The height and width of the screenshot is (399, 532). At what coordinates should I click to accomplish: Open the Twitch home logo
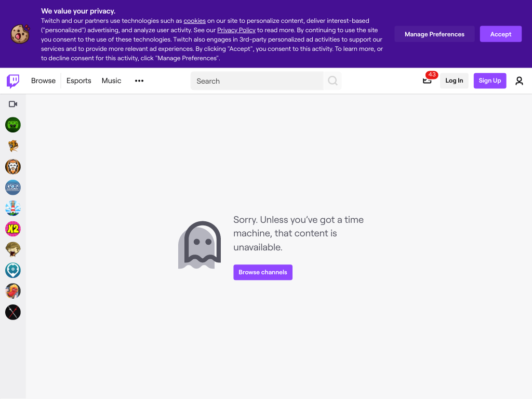pos(13,81)
